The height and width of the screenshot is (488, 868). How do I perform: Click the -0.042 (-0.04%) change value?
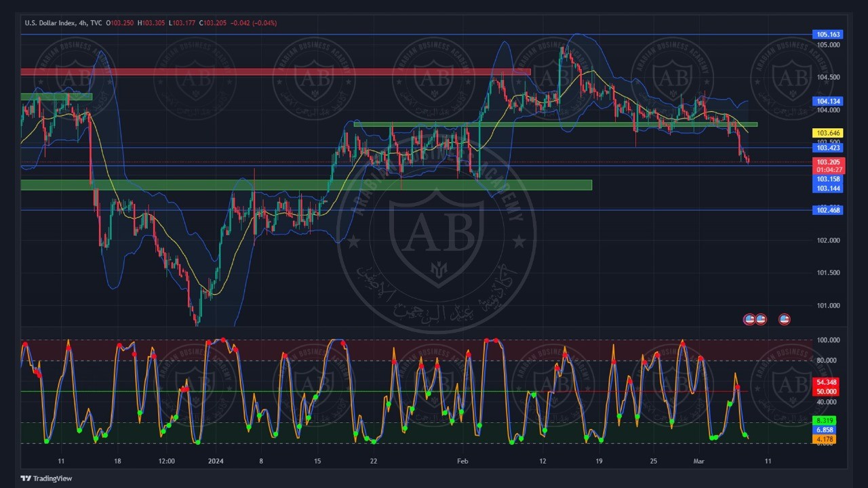(253, 23)
